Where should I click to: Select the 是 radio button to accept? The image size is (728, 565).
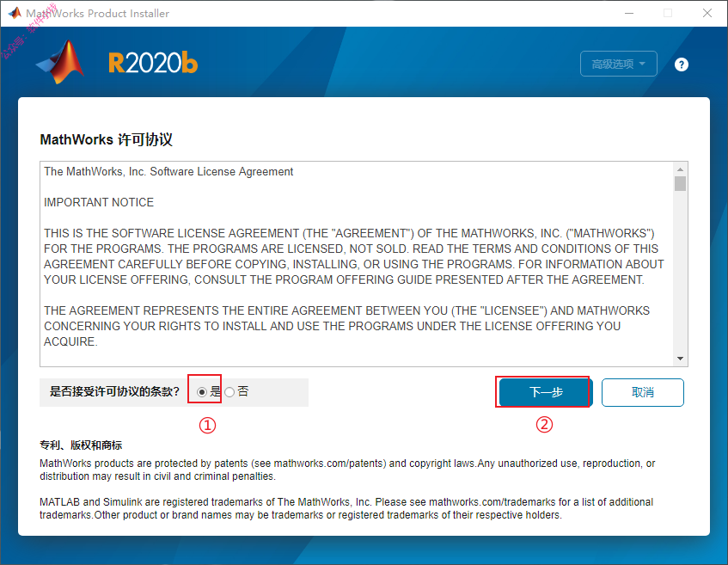point(201,392)
